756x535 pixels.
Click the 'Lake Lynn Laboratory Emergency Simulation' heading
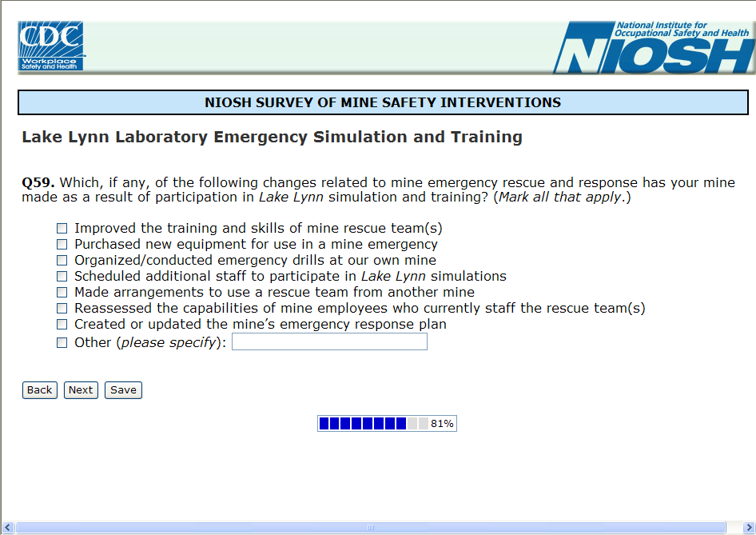[272, 137]
